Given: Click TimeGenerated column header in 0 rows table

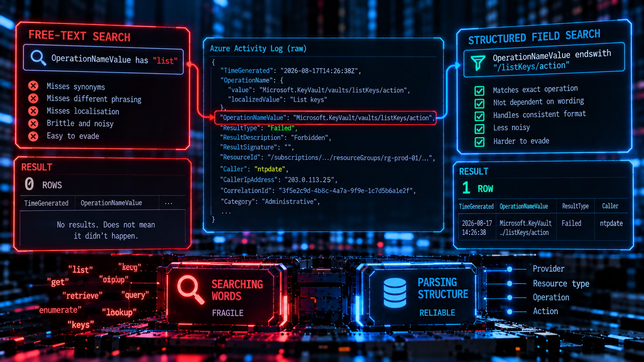Looking at the screenshot, I should [x=46, y=203].
